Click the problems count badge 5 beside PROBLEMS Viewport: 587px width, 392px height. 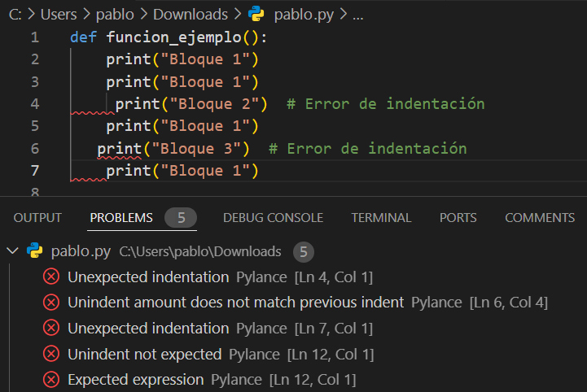tap(181, 218)
